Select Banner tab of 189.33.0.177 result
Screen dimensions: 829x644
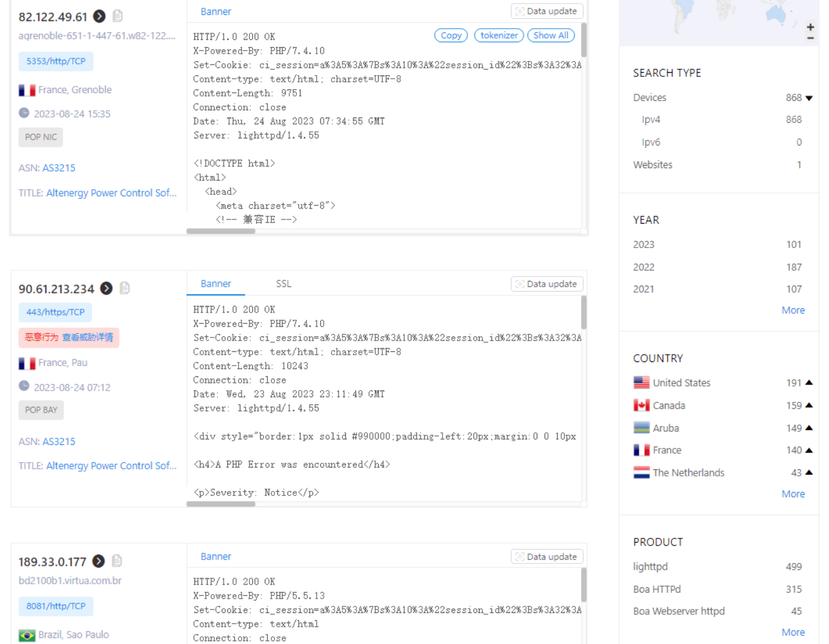(x=216, y=556)
